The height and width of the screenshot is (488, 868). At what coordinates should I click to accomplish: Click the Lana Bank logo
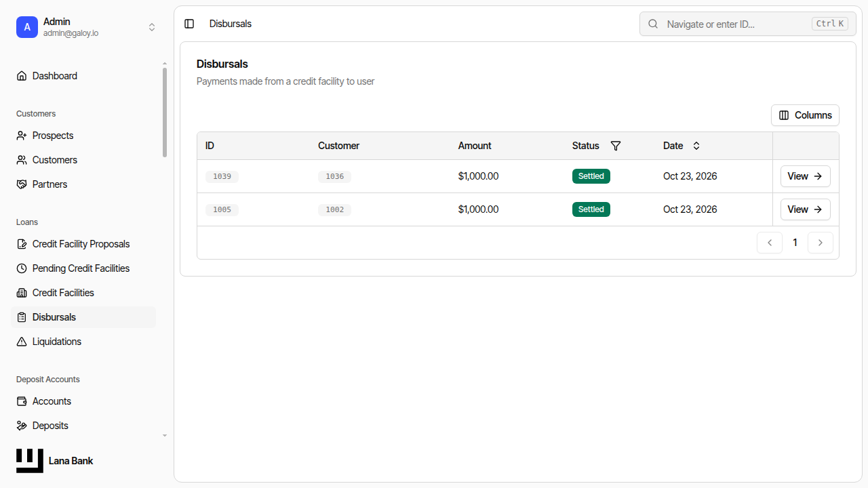click(x=30, y=461)
